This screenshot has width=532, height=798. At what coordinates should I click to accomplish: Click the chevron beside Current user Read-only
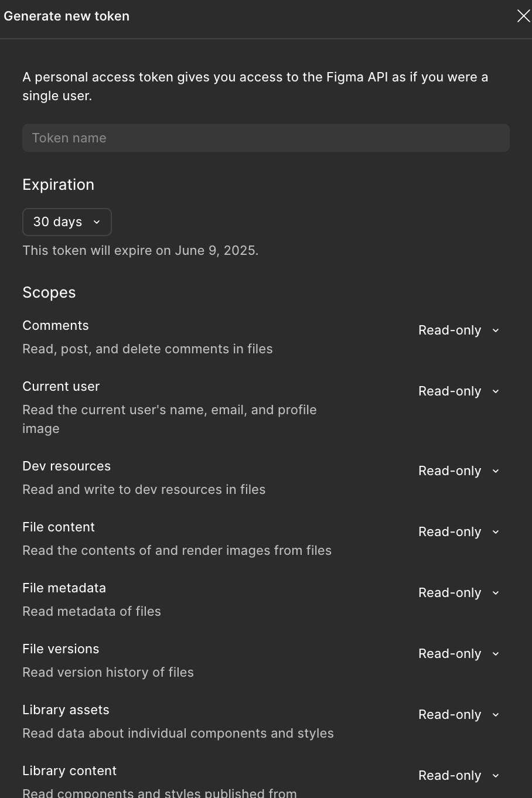coord(496,391)
